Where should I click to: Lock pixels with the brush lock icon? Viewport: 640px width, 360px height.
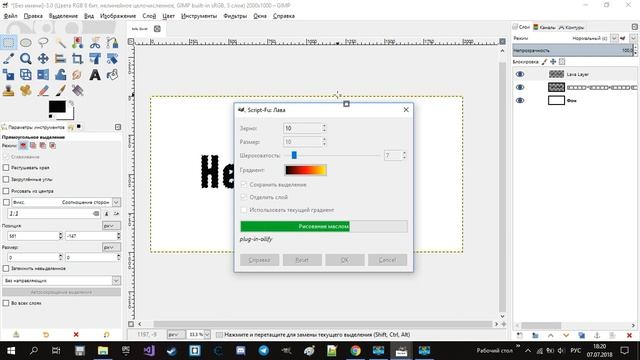(x=544, y=62)
